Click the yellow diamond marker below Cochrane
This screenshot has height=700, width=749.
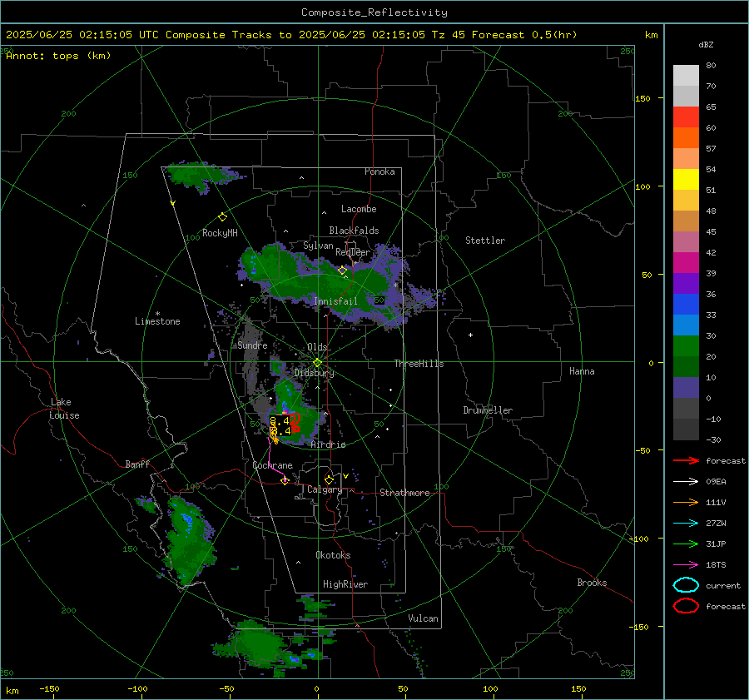285,481
